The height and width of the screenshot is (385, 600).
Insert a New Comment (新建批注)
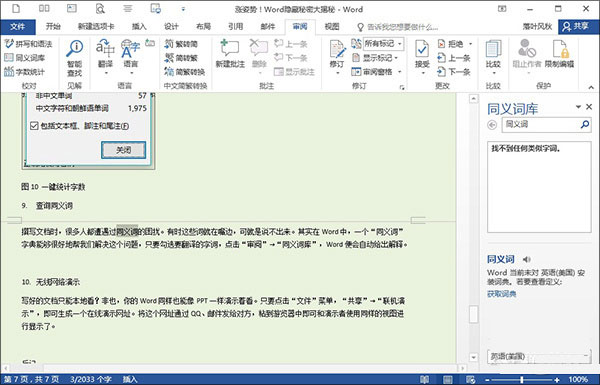(230, 54)
